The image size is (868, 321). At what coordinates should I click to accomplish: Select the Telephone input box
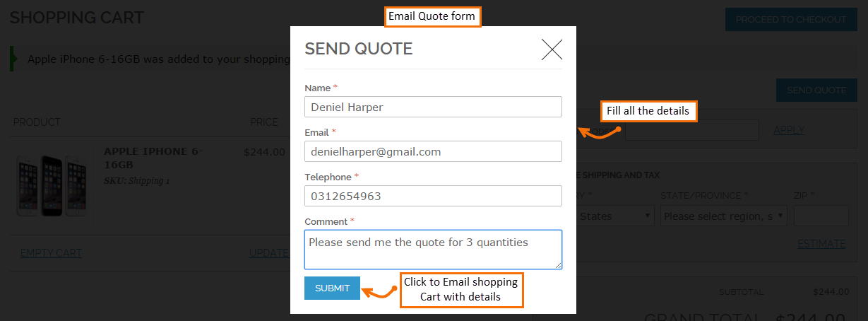(433, 196)
